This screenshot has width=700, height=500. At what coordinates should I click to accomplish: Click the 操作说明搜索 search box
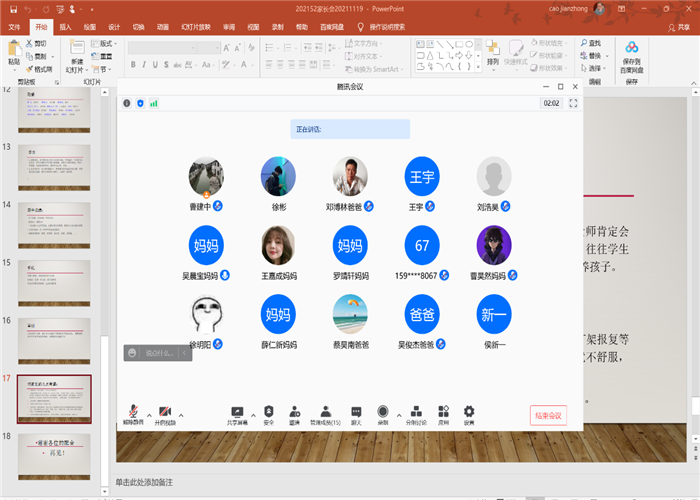click(387, 27)
